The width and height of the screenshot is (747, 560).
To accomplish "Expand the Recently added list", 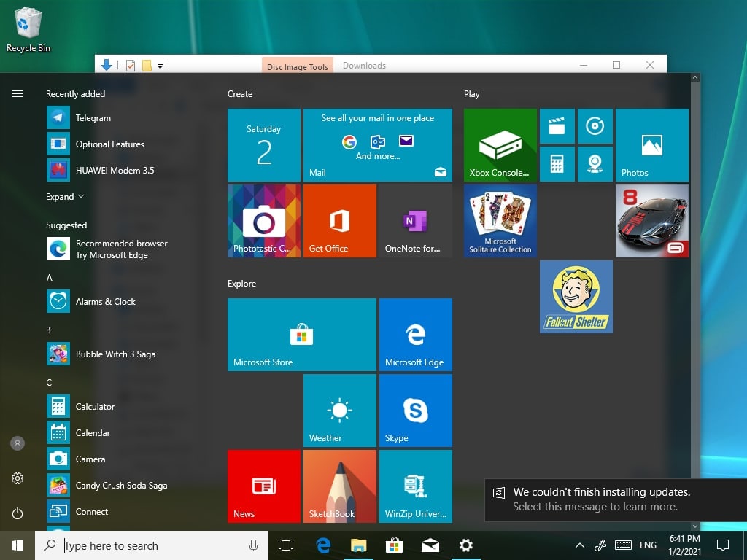I will [65, 197].
